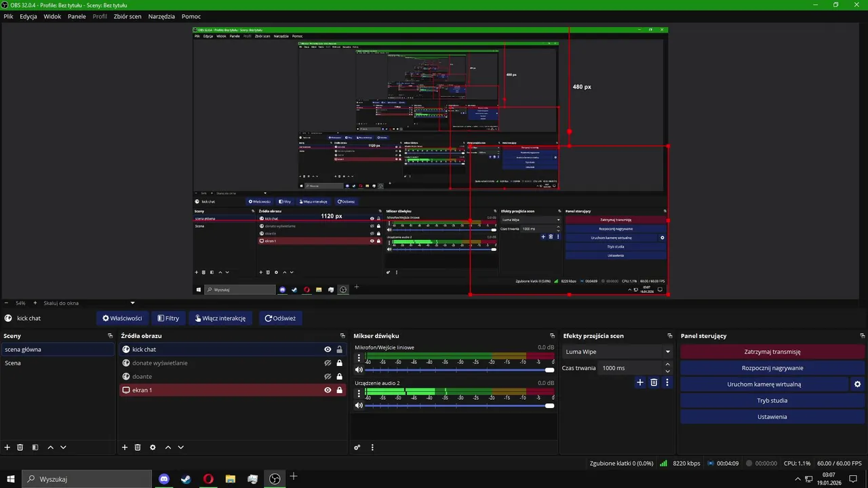
Task: Add a new scene with plus icon in Sceny
Action: 7,447
